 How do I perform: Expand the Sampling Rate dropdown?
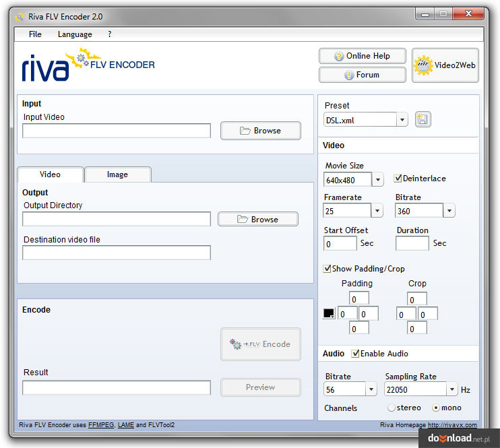click(x=452, y=389)
